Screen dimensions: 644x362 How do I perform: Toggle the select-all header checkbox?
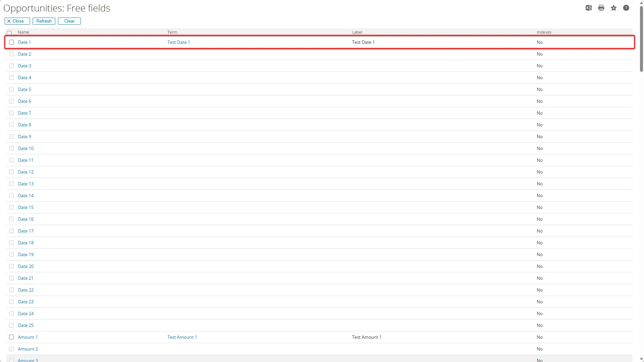[9, 33]
